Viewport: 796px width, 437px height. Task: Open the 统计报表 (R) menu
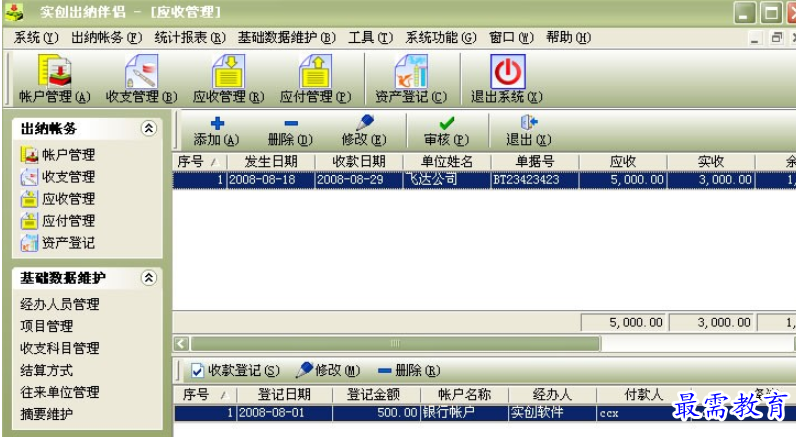click(x=190, y=38)
